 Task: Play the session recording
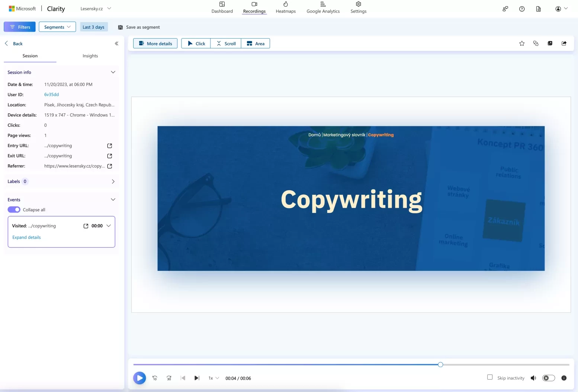pos(139,378)
